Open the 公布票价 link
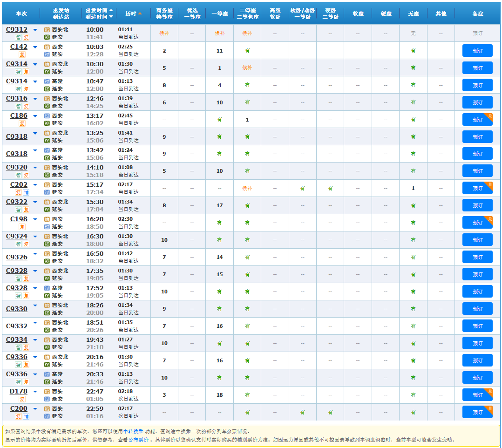Screen dimensions: 502x448 [138, 440]
